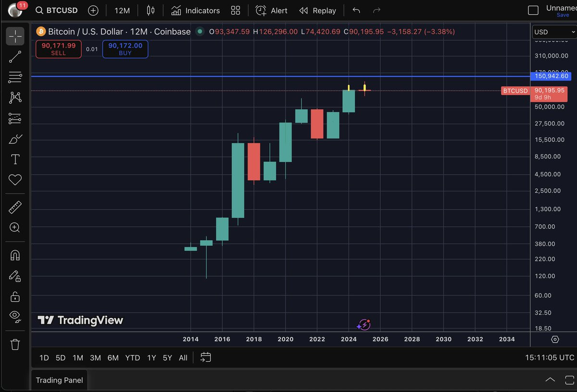Toggle magnet mode for drawings
Viewport: 577px width, 392px height.
tap(15, 255)
